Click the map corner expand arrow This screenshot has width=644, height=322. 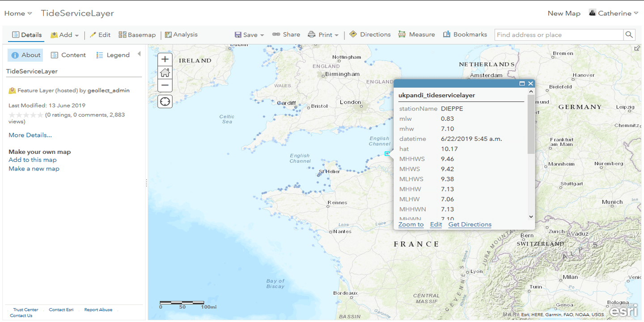click(x=637, y=48)
